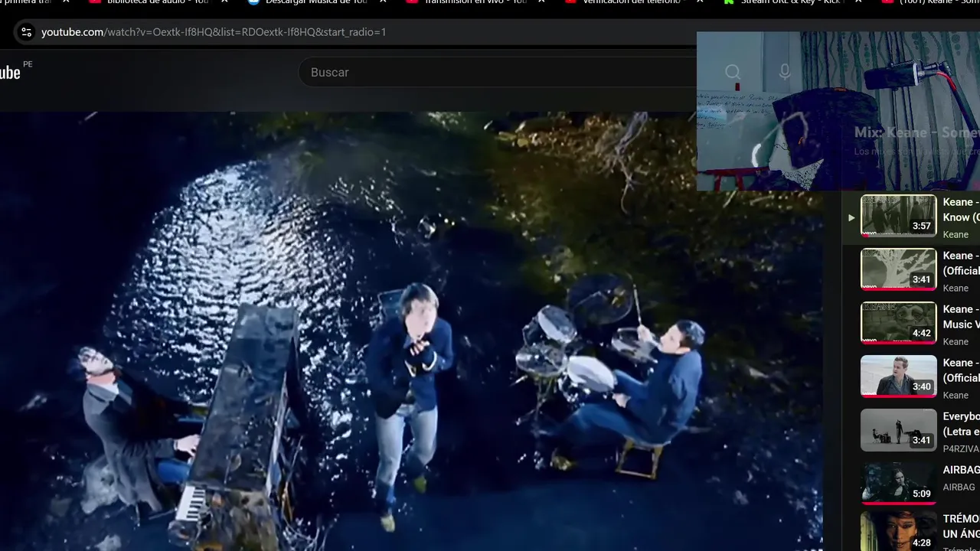Screen dimensions: 980x551
Task: Open the TRÉMO video thumbnail lasting 4:28
Action: [x=899, y=533]
